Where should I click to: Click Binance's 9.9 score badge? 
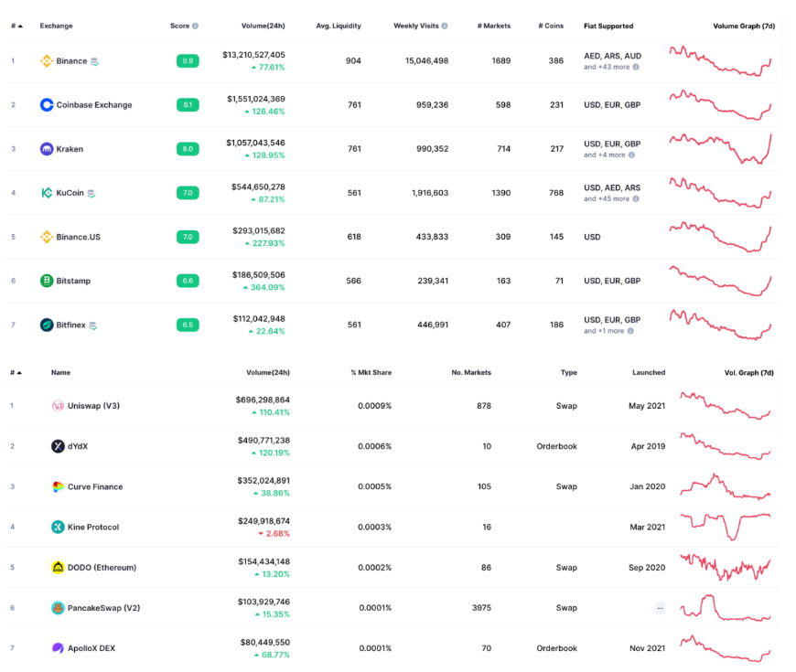tap(188, 61)
